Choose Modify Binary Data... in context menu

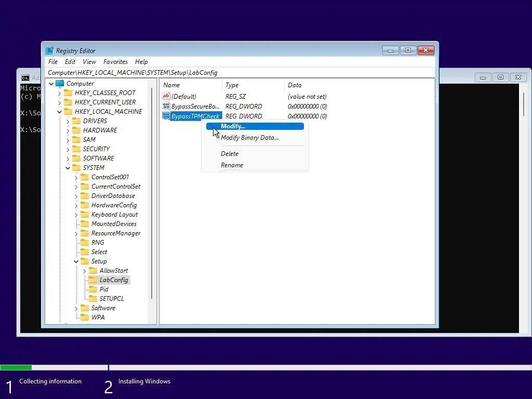click(255, 137)
